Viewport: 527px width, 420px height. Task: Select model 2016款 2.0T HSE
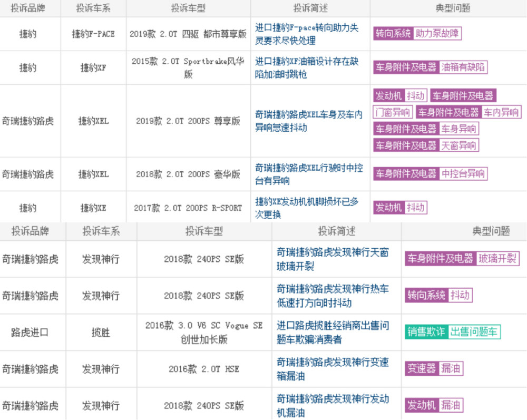click(x=204, y=369)
